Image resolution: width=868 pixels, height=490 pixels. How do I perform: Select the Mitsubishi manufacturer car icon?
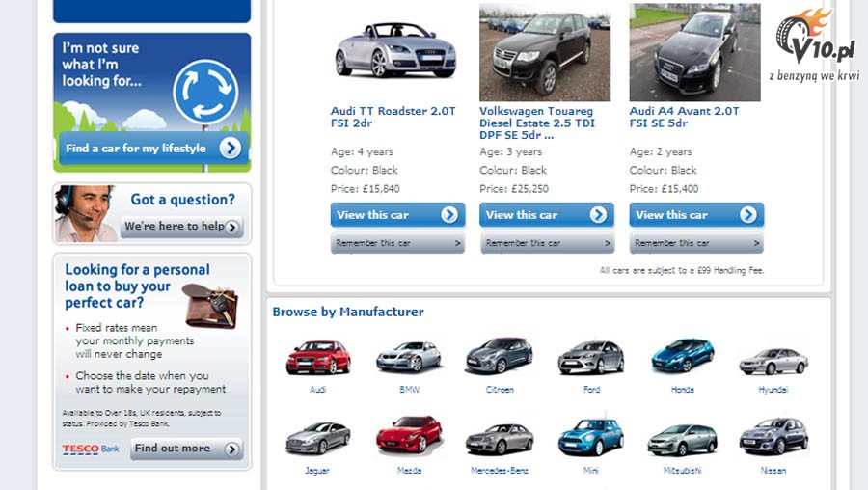683,439
